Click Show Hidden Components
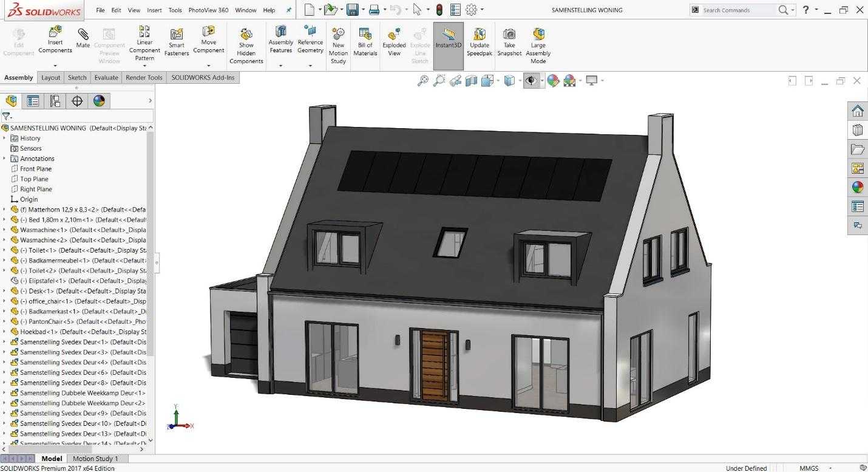Screen dimensions: 868x472 (x=246, y=46)
